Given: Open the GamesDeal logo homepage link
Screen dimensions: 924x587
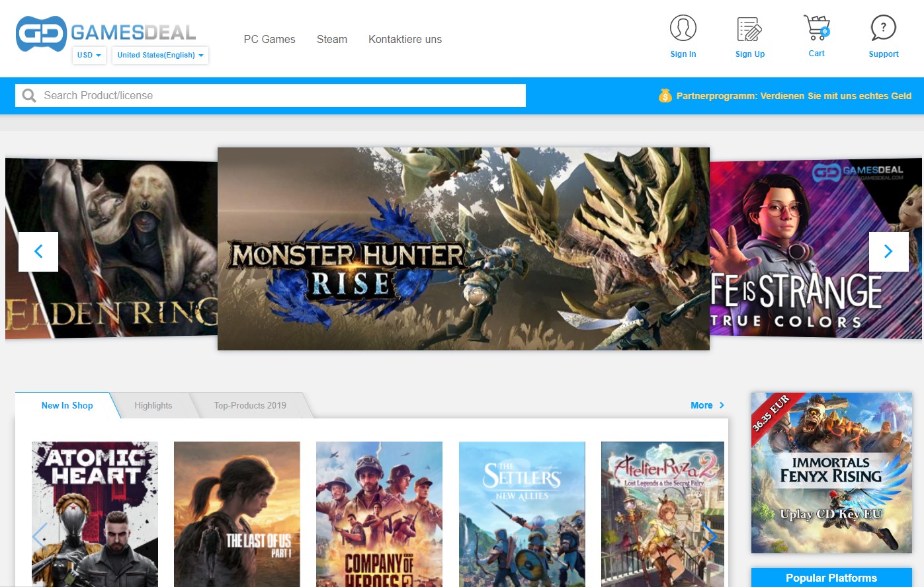Looking at the screenshot, I should pos(106,33).
